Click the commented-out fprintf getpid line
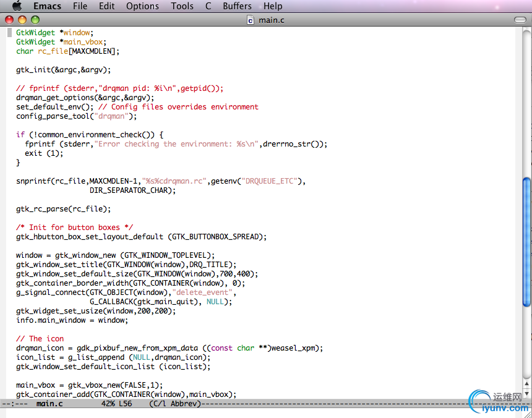532x418 pixels. (120, 88)
